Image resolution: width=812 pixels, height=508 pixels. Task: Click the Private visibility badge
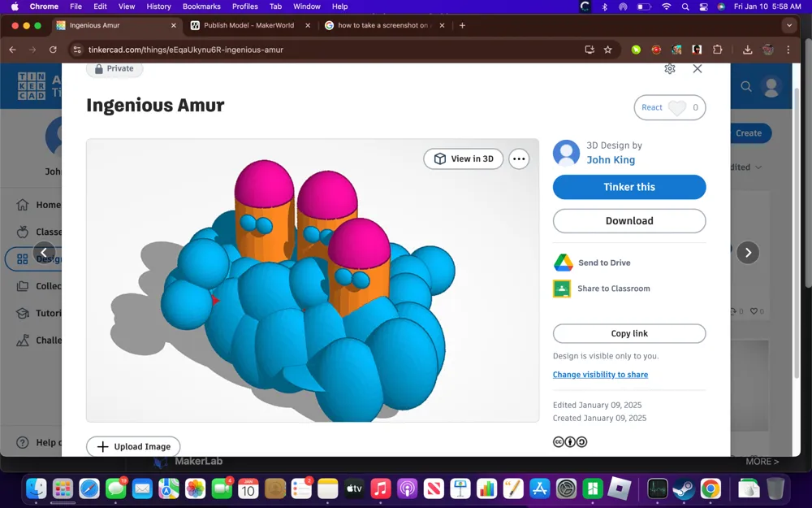point(114,69)
